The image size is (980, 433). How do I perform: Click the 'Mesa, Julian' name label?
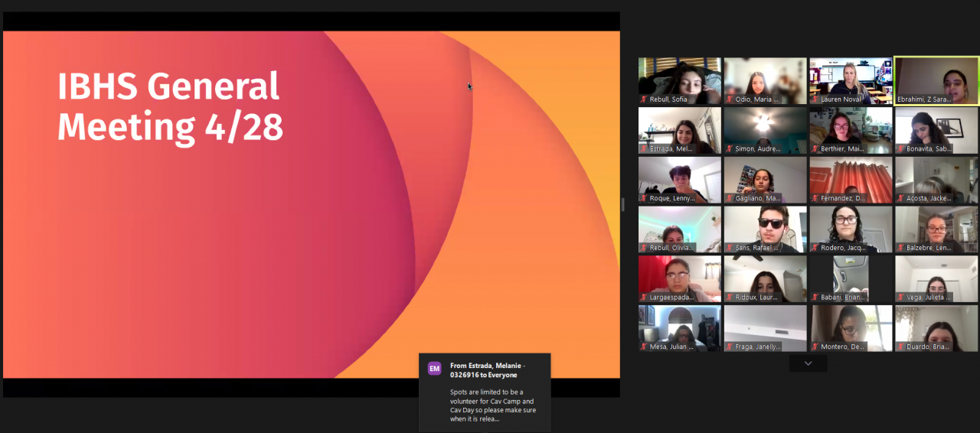coord(671,347)
